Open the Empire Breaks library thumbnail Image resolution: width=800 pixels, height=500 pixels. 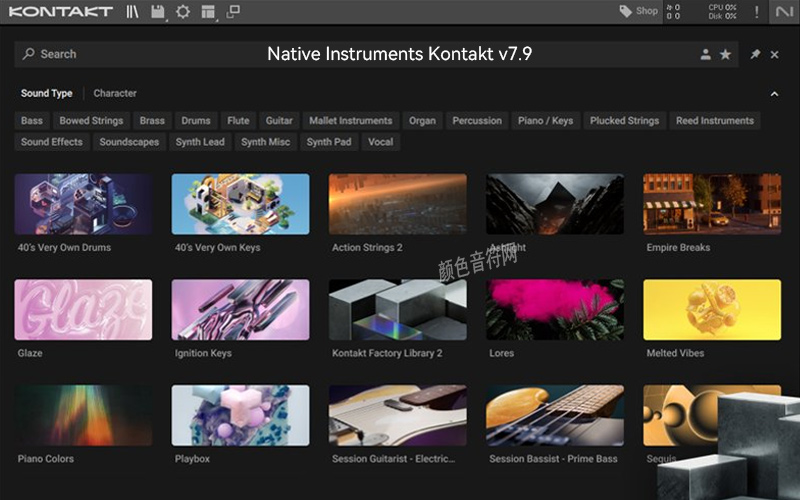point(712,204)
